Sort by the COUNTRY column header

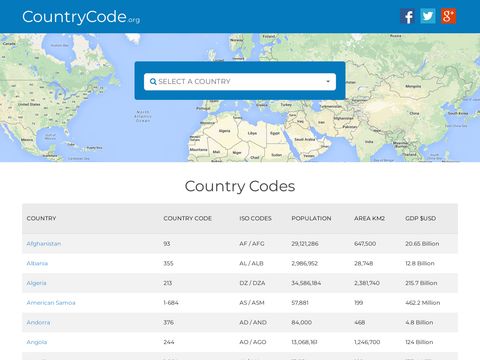point(41,218)
